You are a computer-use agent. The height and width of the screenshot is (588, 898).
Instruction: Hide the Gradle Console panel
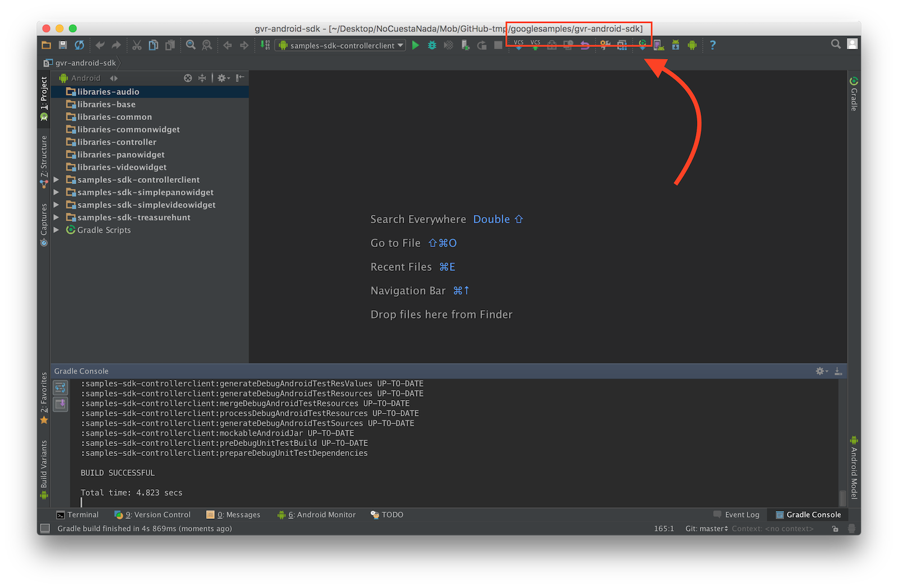click(838, 371)
